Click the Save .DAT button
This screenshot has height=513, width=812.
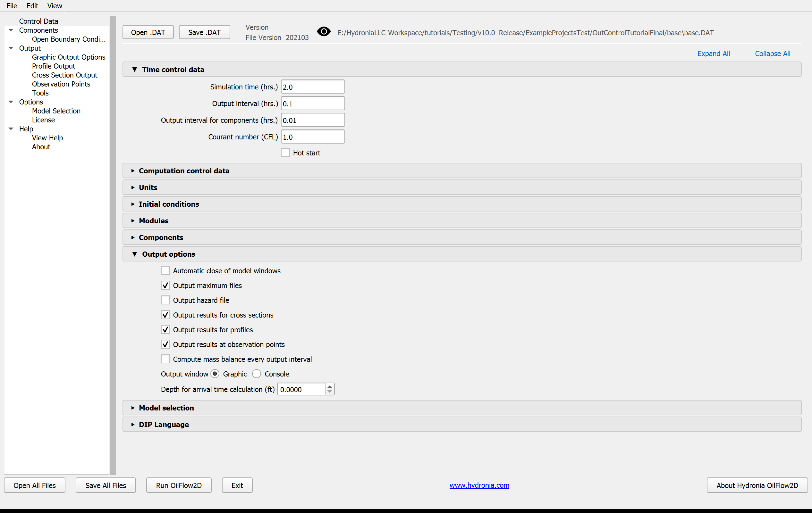204,32
